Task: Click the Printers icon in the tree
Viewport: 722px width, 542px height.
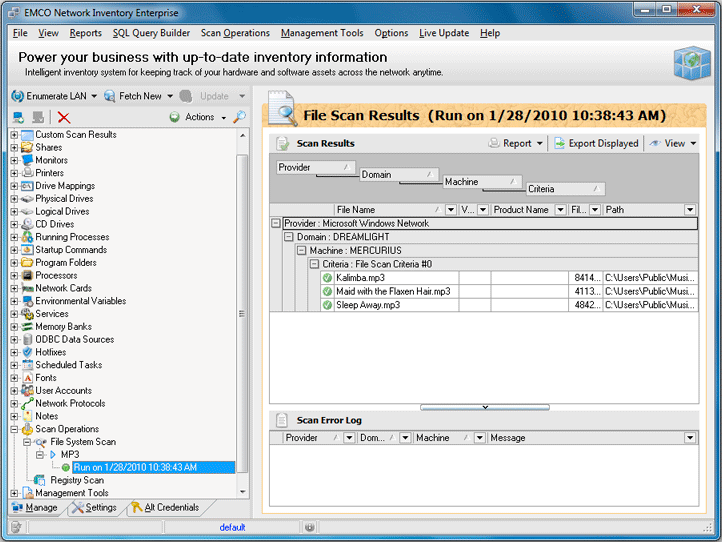Action: tap(27, 173)
